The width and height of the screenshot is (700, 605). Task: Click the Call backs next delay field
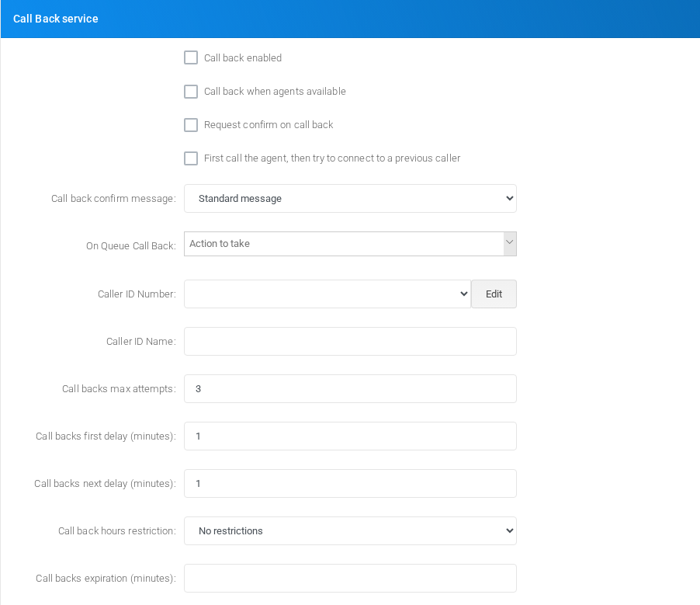tap(350, 484)
